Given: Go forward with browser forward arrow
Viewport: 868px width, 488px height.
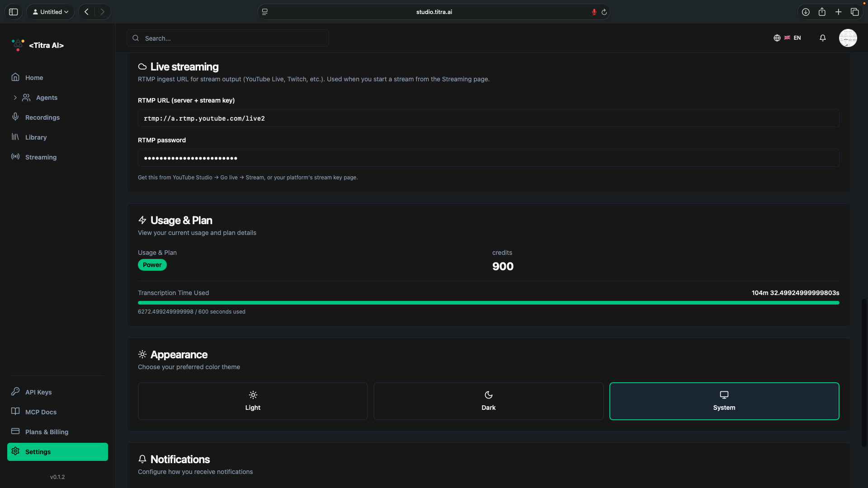Looking at the screenshot, I should point(103,12).
